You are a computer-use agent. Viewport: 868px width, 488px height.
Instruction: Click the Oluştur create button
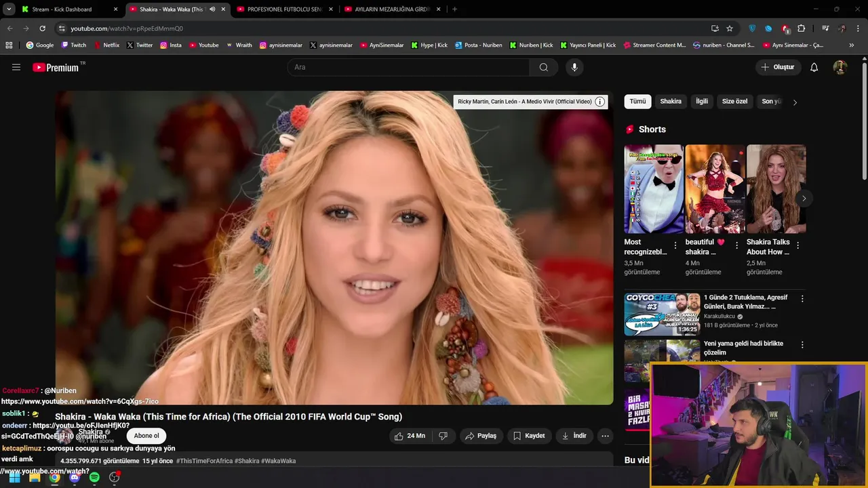(778, 67)
